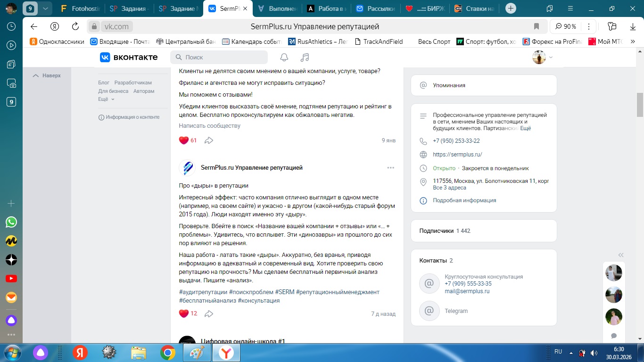Viewport: 644px width, 362px height.
Task: Switch to the 'Fotohosting' browser tab
Action: 83,8
